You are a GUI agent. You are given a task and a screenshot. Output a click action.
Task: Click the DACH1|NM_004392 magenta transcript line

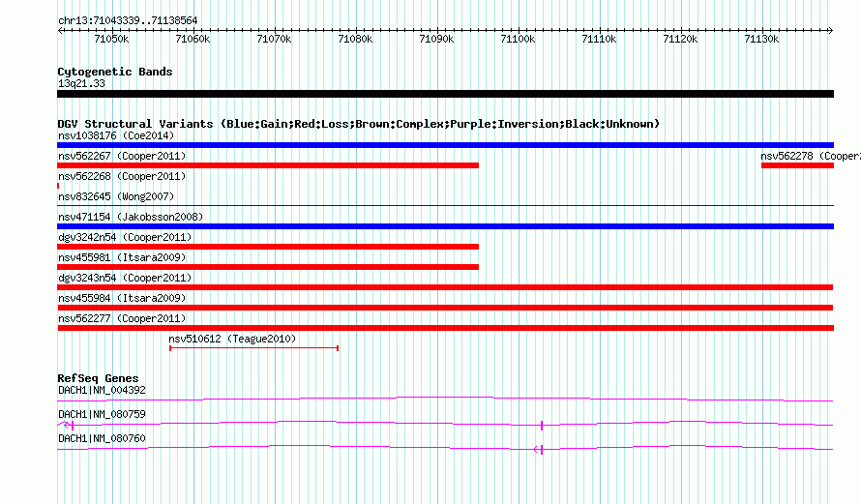(445, 399)
